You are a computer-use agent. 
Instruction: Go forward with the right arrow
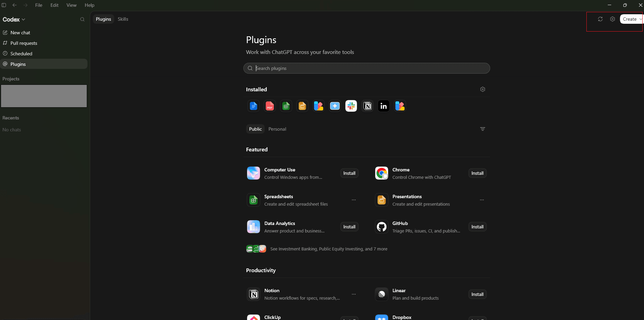(25, 5)
